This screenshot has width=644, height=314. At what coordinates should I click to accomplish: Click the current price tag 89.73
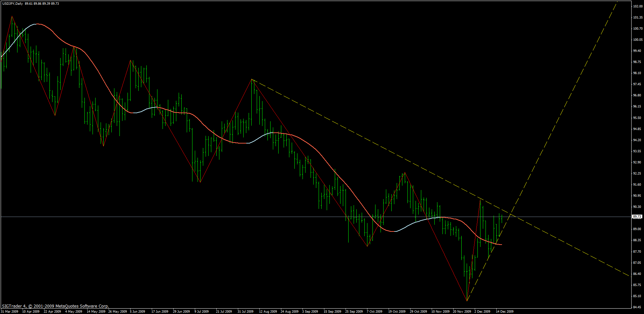coord(637,217)
